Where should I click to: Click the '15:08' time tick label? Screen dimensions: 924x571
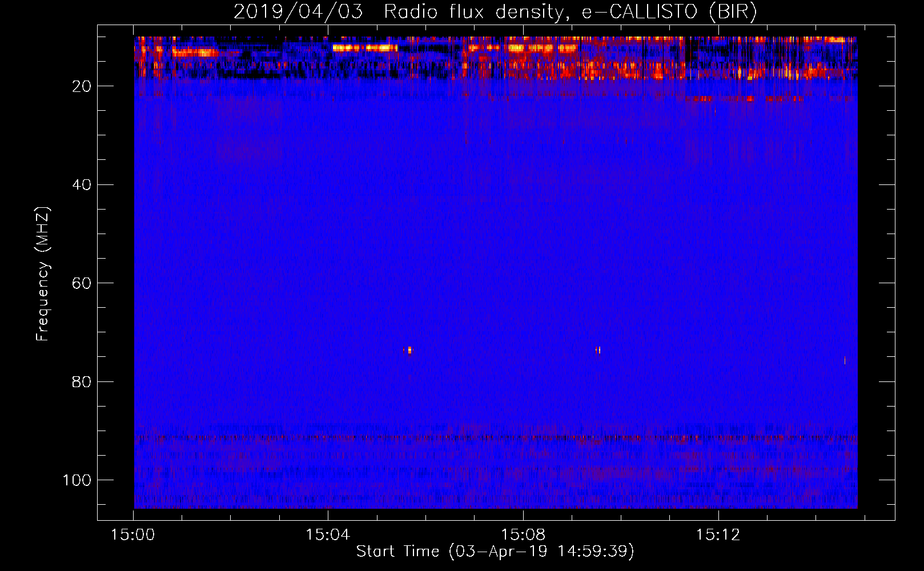point(523,535)
